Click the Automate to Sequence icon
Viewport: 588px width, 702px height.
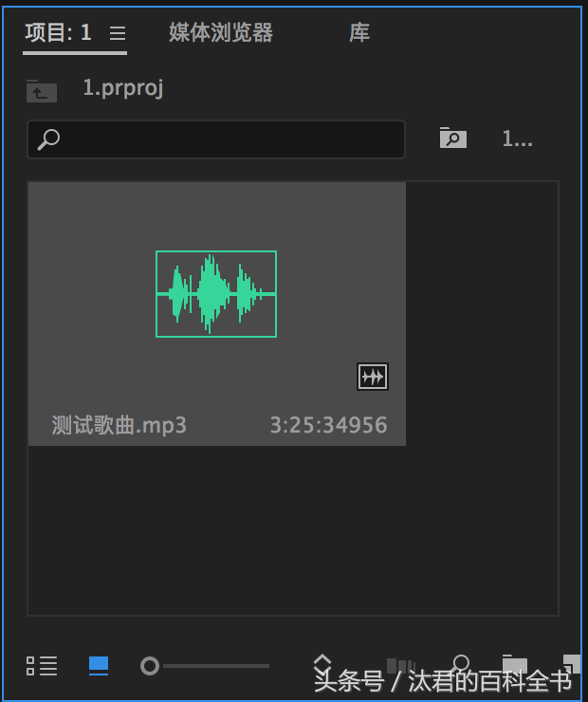401,666
